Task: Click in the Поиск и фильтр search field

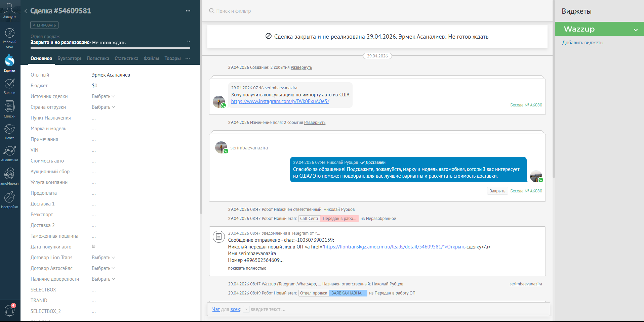Action: pyautogui.click(x=234, y=11)
